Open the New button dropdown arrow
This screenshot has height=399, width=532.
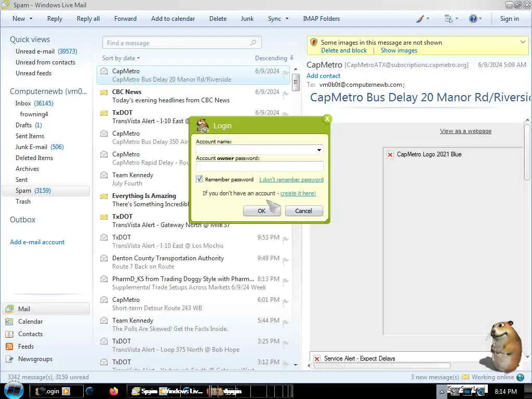coord(31,19)
